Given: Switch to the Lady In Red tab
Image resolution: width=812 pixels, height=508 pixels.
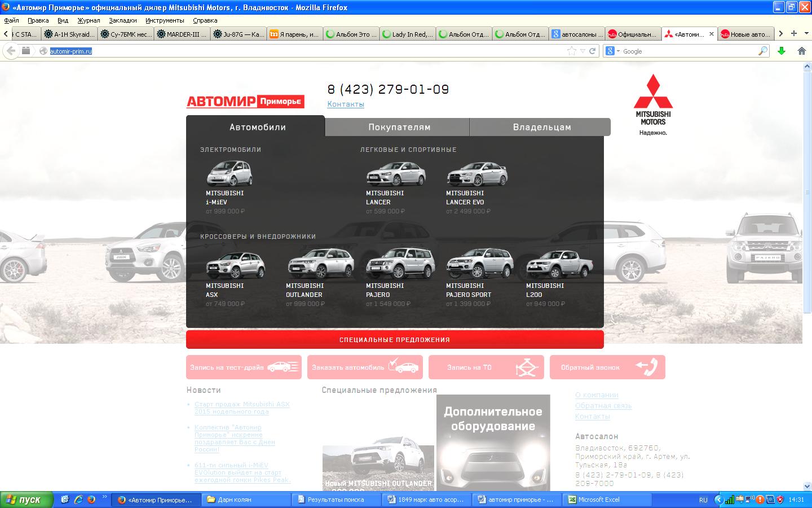Looking at the screenshot, I should [408, 34].
